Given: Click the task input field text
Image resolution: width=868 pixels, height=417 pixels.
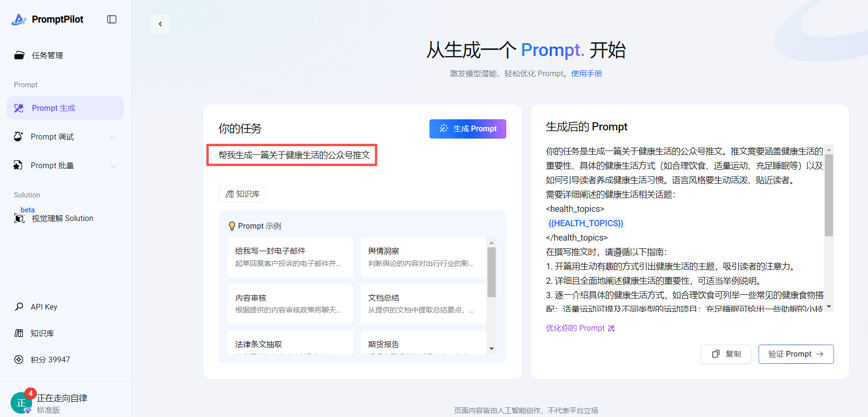Looking at the screenshot, I should click(294, 155).
